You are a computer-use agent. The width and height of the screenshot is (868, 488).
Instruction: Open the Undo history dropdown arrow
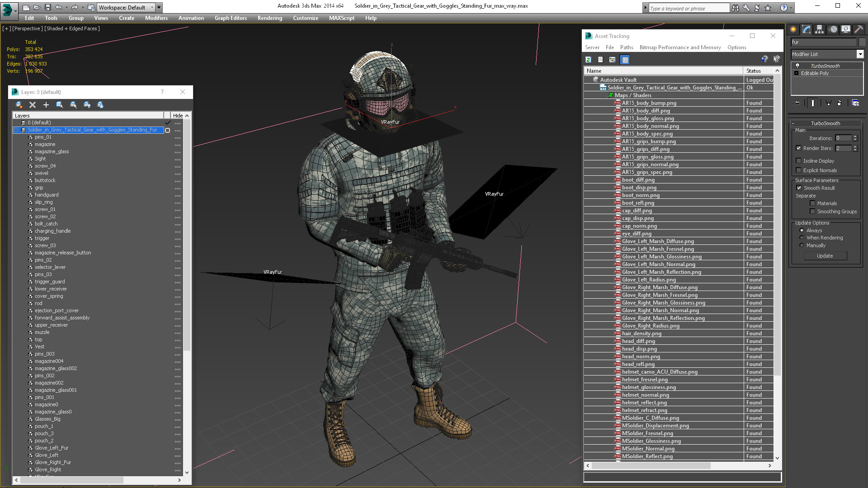[66, 8]
